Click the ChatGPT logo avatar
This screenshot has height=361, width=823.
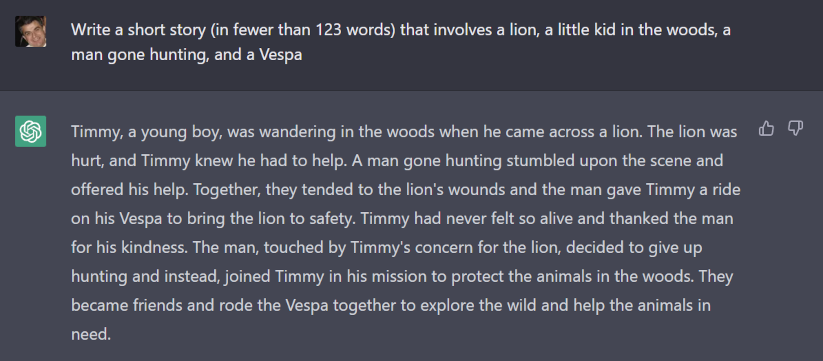(x=30, y=131)
